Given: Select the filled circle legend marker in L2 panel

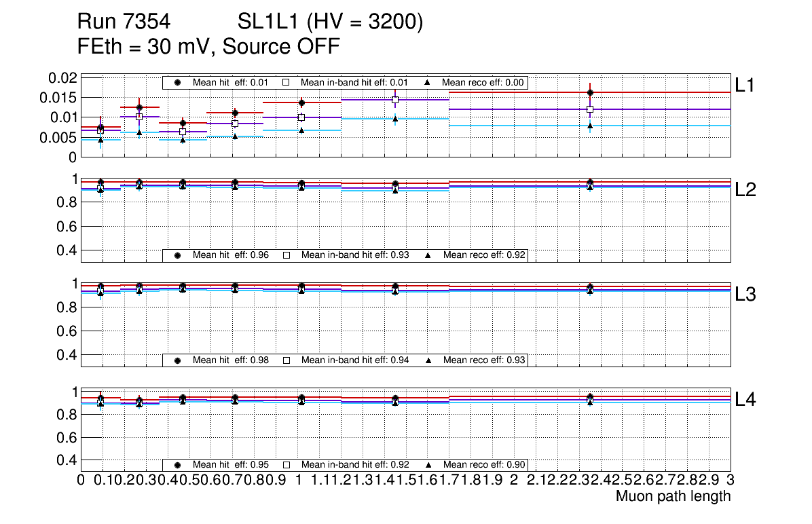Looking at the screenshot, I should pos(178,255).
